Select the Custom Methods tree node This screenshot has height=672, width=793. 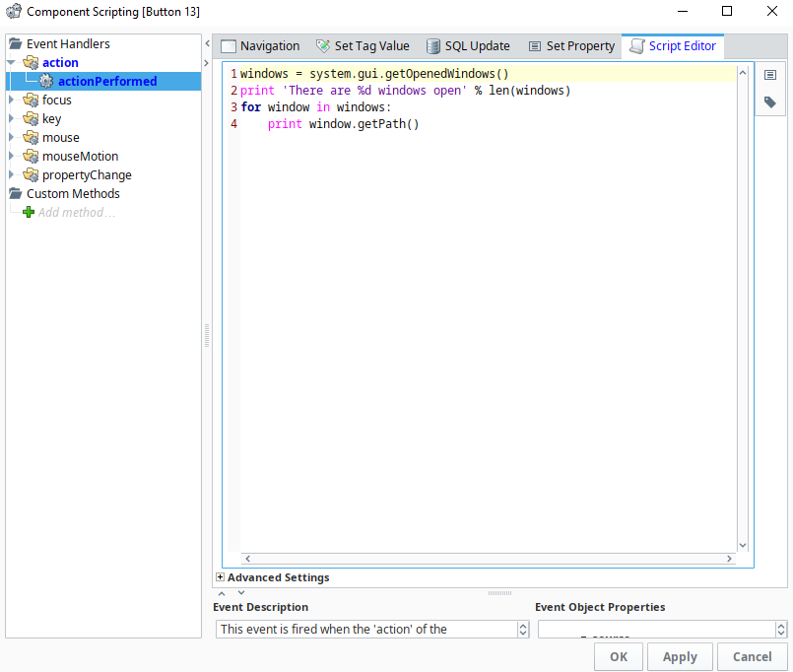pyautogui.click(x=73, y=194)
